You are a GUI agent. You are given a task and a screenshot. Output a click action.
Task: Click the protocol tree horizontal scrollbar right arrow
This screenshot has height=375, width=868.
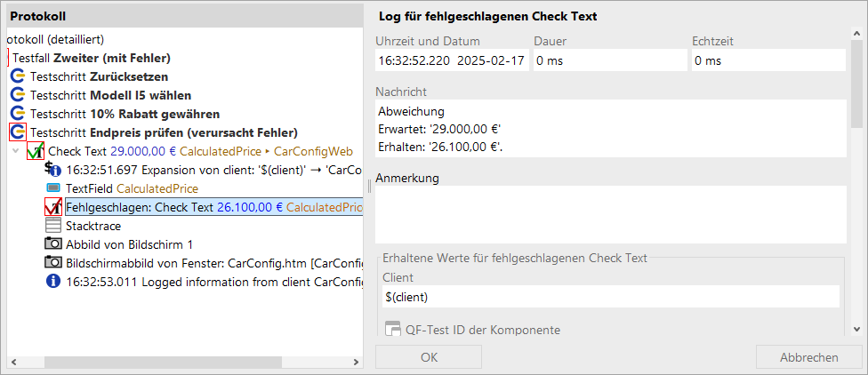(356, 363)
